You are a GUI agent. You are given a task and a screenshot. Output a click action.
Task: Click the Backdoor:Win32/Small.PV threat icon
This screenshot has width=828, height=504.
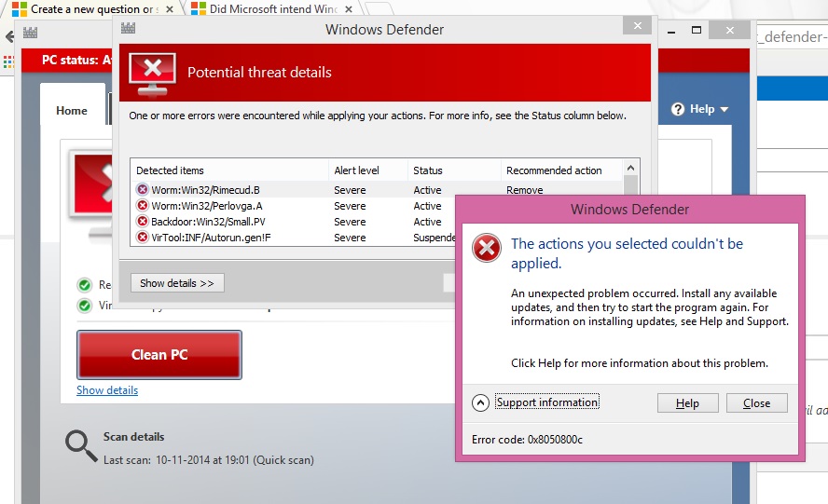click(x=142, y=221)
